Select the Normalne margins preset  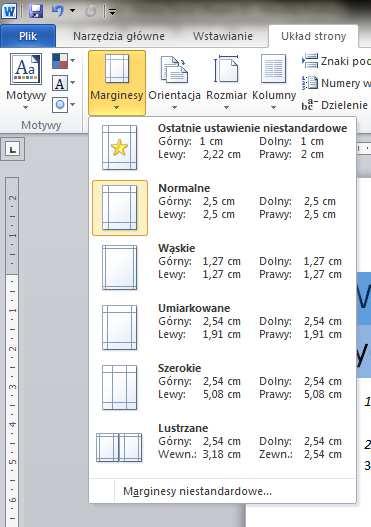(x=222, y=208)
